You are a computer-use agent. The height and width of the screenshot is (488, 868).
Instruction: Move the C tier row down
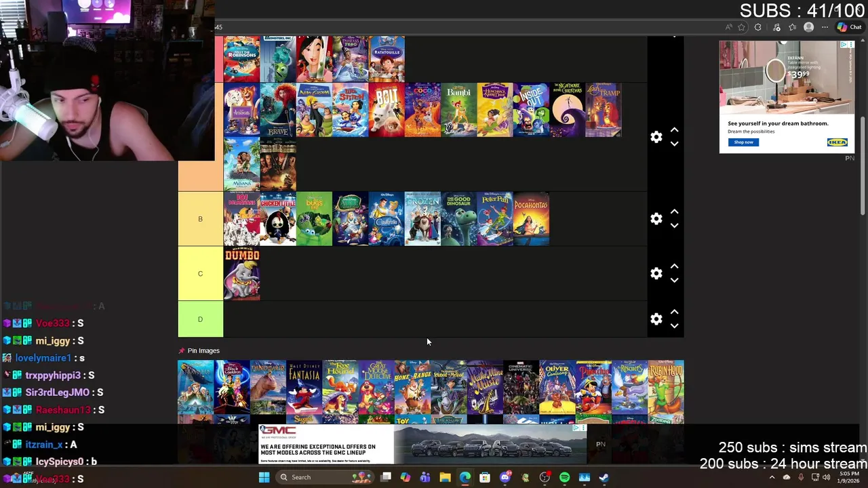(674, 280)
